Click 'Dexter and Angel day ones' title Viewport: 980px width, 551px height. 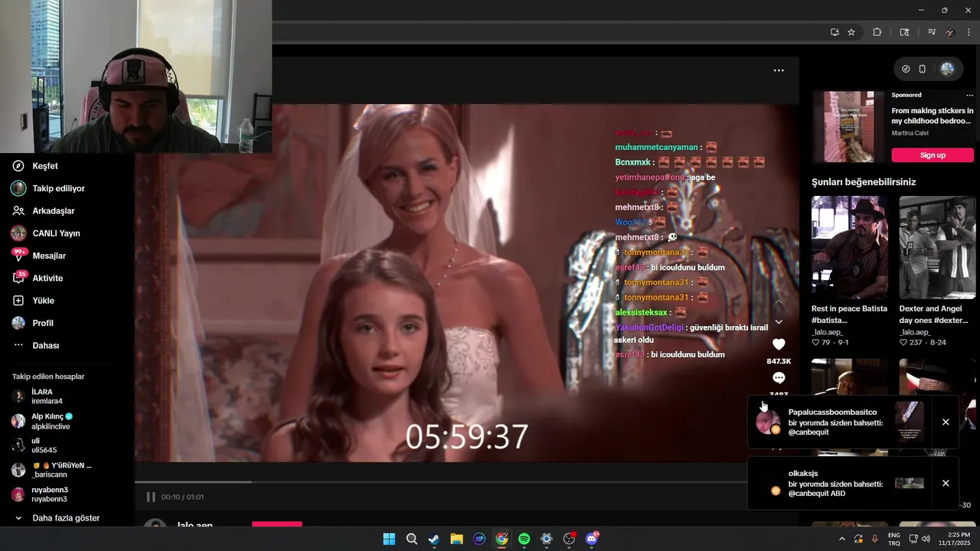[933, 315]
